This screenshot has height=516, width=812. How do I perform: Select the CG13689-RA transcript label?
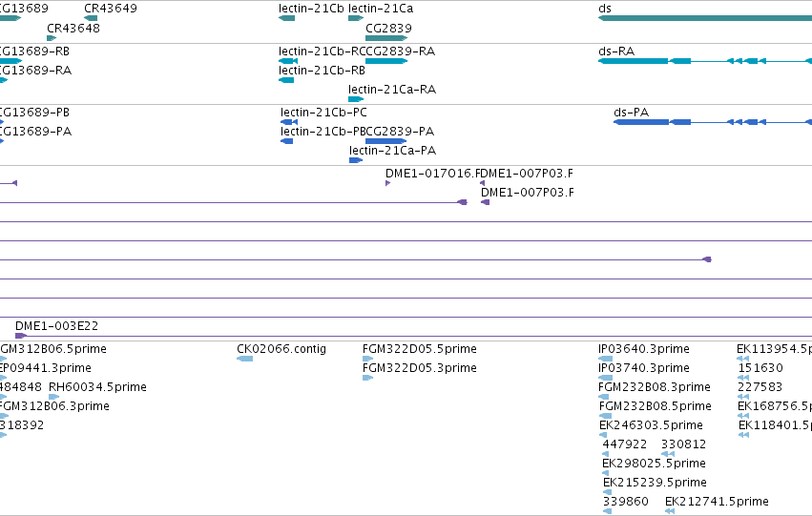click(x=35, y=71)
